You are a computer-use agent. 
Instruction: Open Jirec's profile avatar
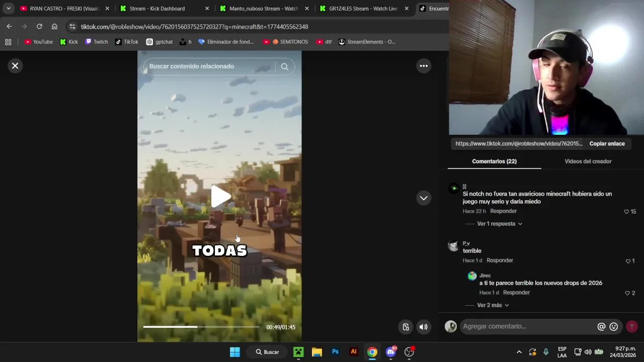coord(472,276)
